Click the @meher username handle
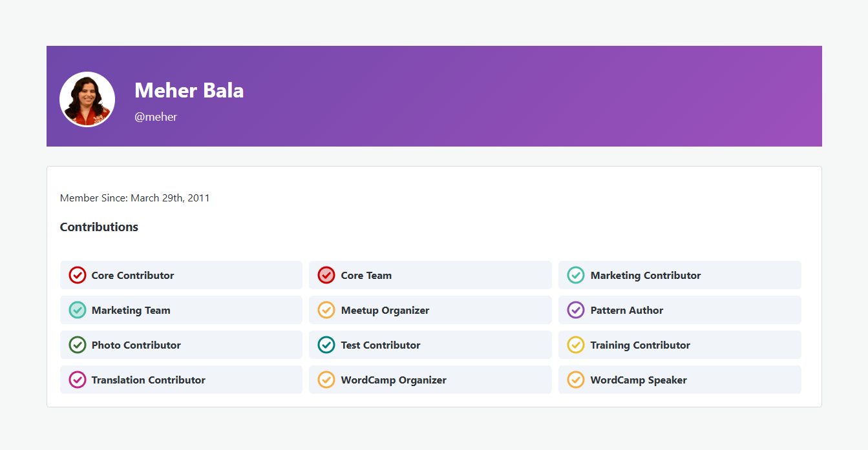Viewport: 868px width, 450px height. [156, 117]
